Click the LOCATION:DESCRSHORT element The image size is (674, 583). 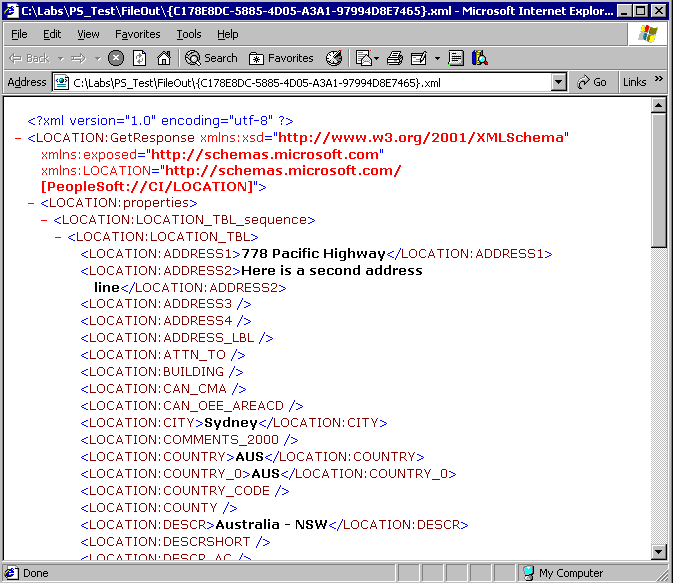(x=175, y=542)
